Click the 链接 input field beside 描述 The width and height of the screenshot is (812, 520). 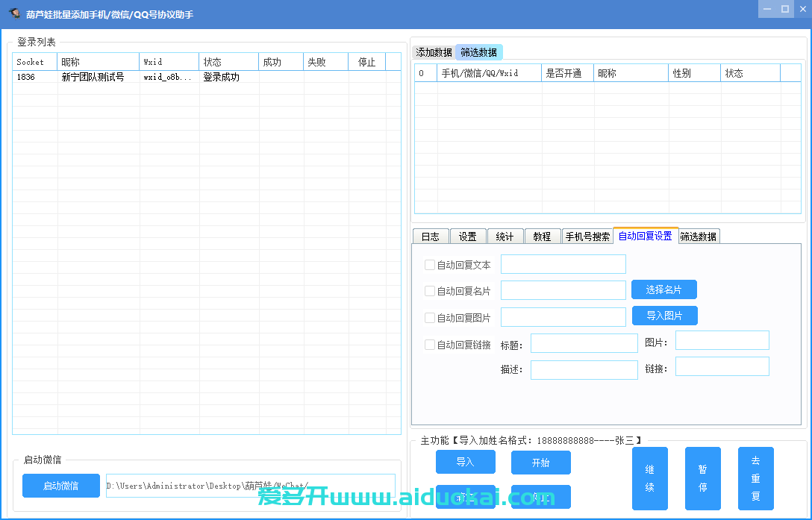(x=722, y=367)
